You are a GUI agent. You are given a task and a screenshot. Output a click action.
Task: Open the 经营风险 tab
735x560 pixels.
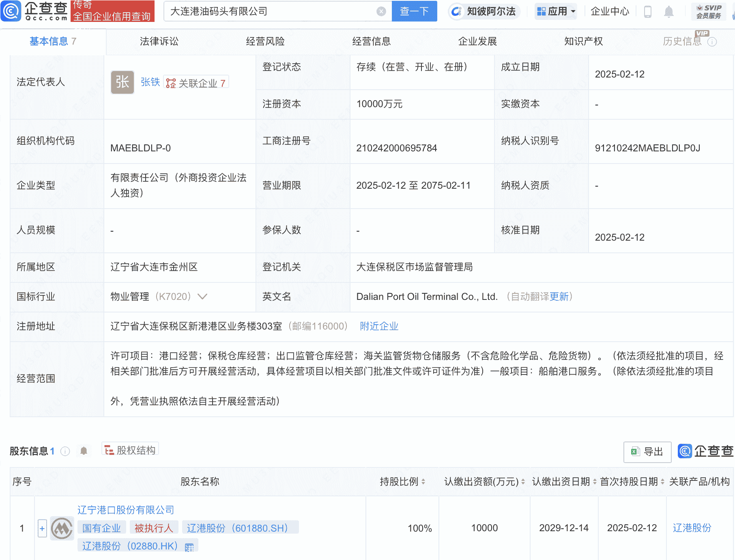click(266, 41)
